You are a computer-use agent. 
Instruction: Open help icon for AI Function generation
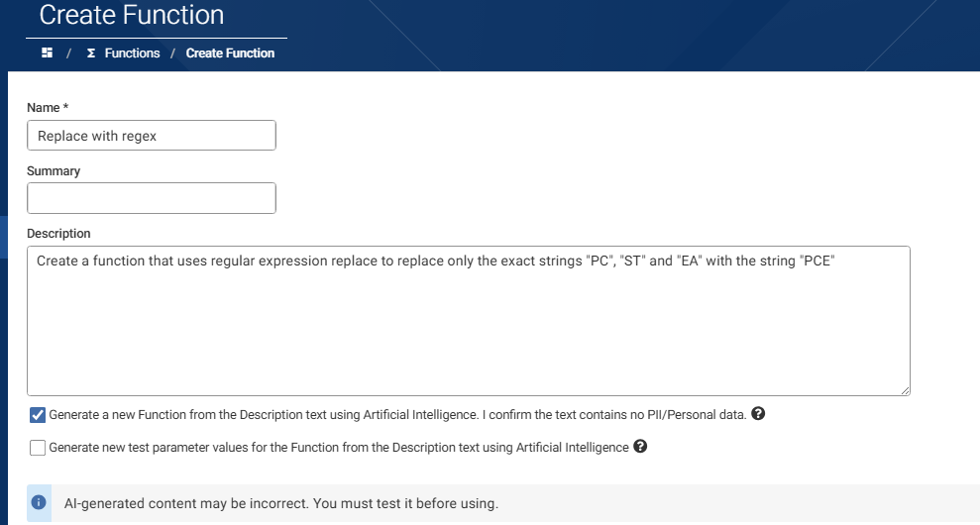tap(758, 414)
